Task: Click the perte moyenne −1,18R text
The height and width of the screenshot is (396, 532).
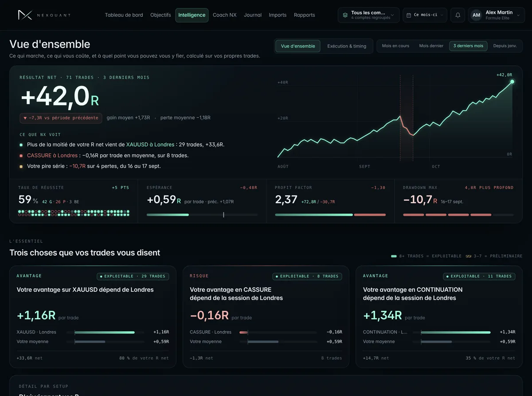Action: pos(185,118)
